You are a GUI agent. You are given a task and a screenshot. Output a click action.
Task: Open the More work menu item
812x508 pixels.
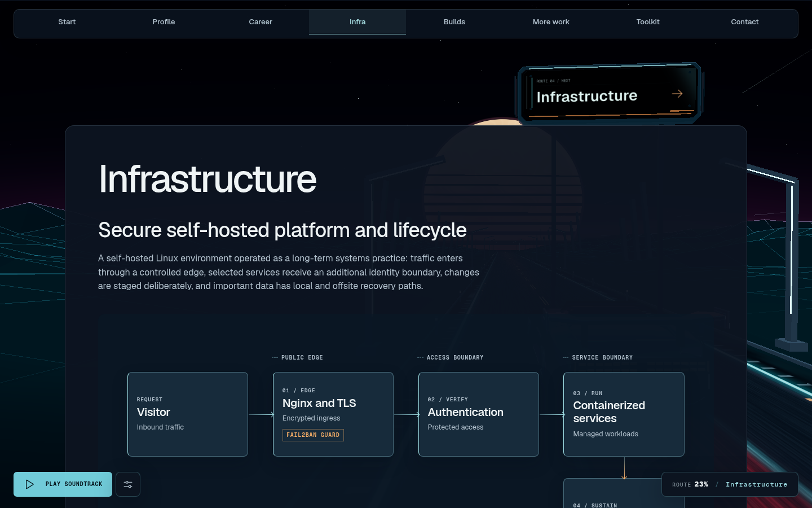[551, 22]
